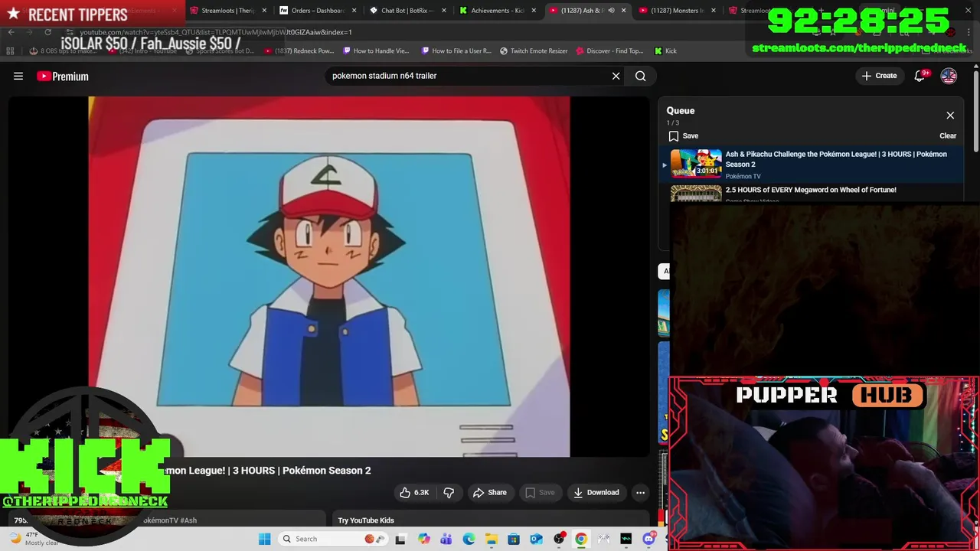Open the How to Handle Vie... bookmark
The height and width of the screenshot is (551, 980).
point(377,51)
